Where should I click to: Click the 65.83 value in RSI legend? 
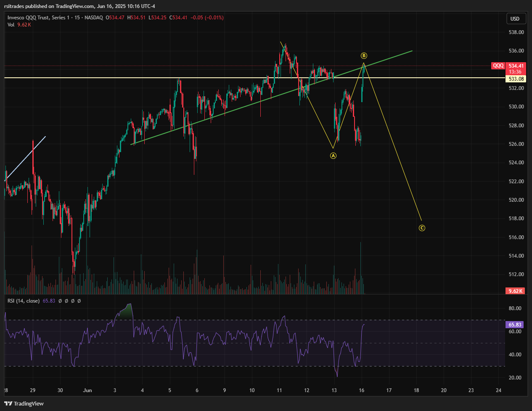[49, 301]
